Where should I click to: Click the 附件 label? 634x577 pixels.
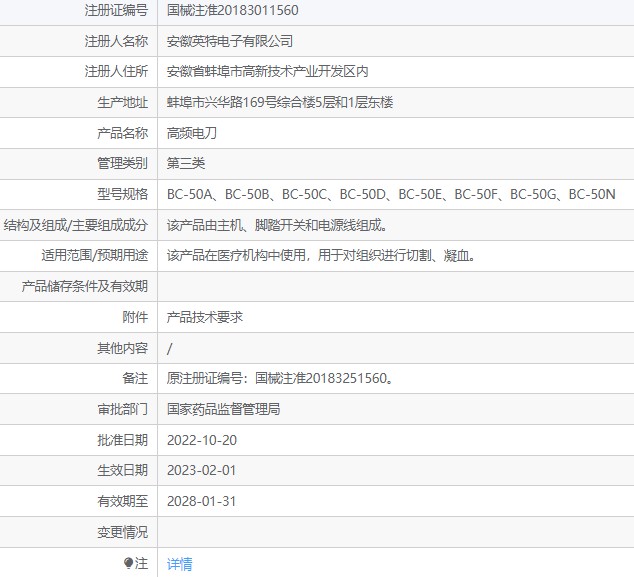pos(135,317)
